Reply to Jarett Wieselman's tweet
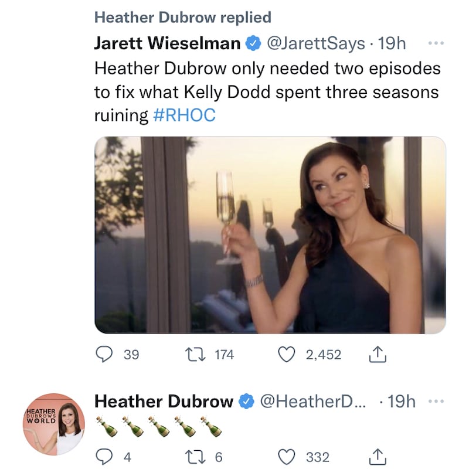This screenshot has height=476, width=469. [x=104, y=354]
